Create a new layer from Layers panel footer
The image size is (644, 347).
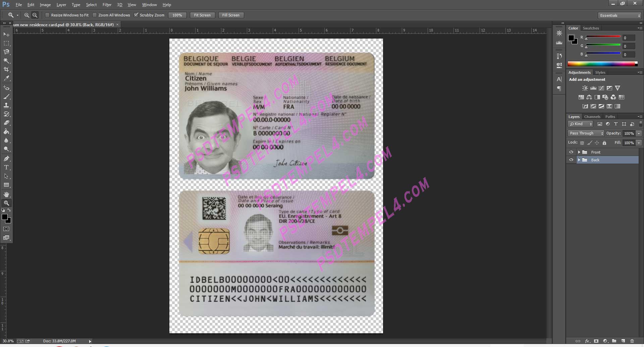click(623, 341)
